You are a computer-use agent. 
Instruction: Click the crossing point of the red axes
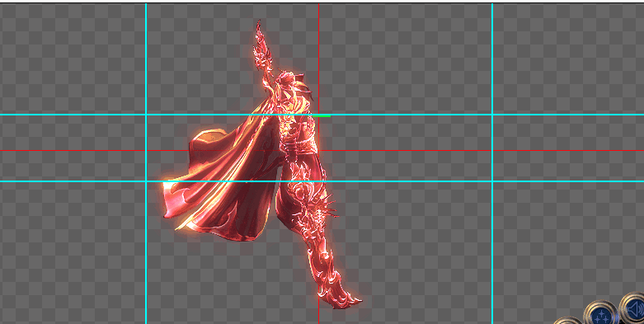[x=319, y=151]
